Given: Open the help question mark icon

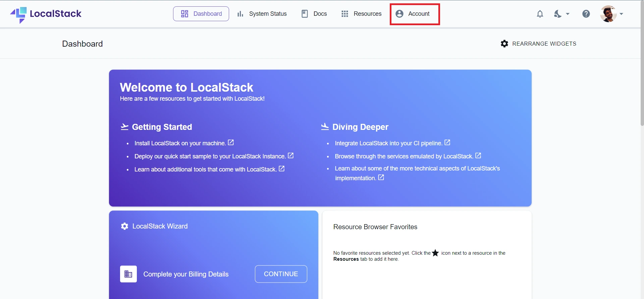Looking at the screenshot, I should click(586, 14).
